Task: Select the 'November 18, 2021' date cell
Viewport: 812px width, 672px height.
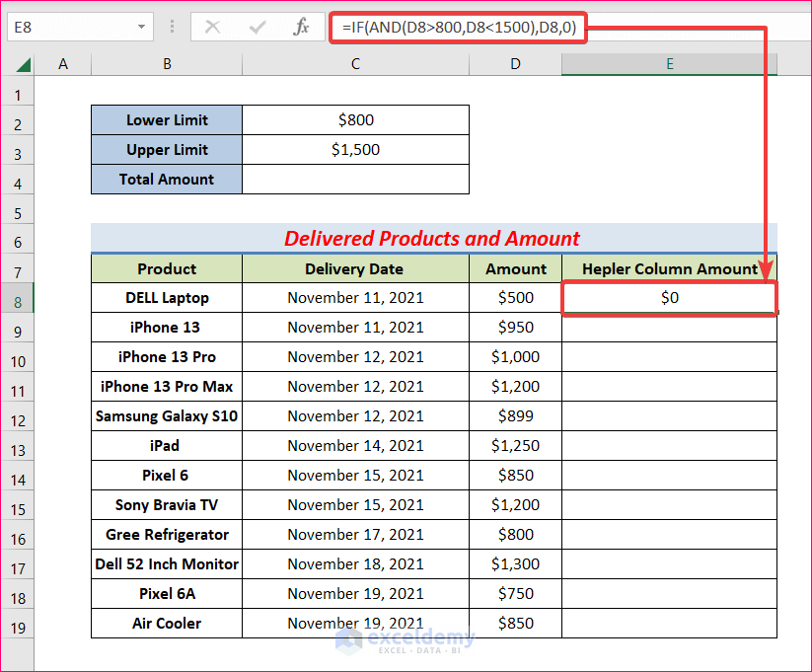Action: (x=355, y=563)
